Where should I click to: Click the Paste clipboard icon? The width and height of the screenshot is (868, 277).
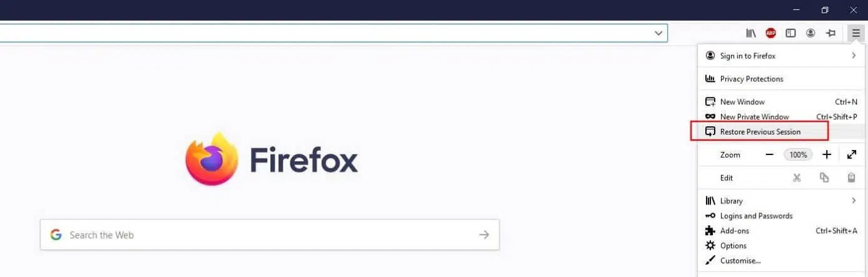851,178
